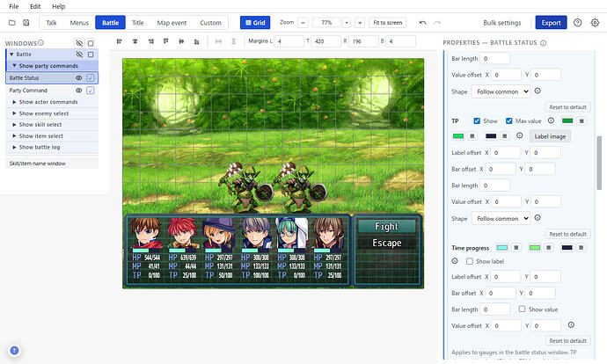This screenshot has width=607, height=364.
Task: Open Bulk settings
Action: (502, 23)
